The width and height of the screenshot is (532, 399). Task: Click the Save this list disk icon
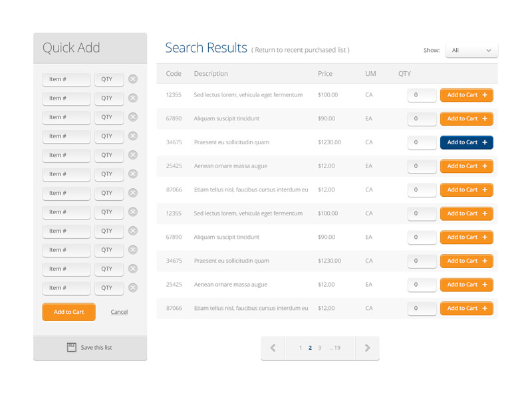coord(70,346)
